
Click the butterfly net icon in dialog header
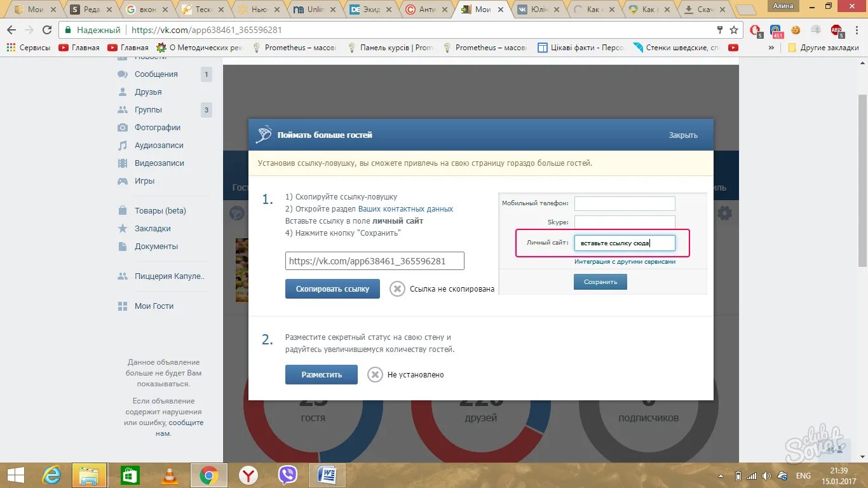[x=263, y=135]
